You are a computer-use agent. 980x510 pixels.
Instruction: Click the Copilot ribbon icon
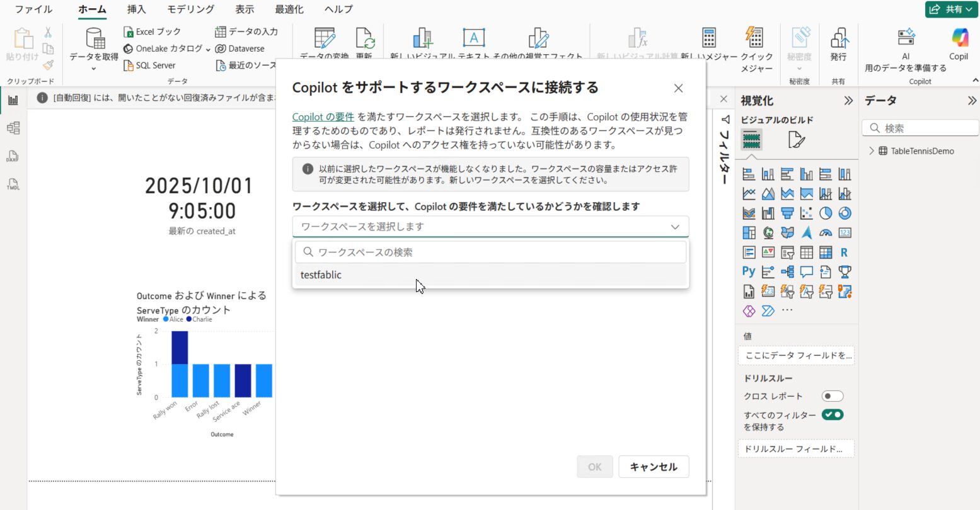click(x=959, y=44)
